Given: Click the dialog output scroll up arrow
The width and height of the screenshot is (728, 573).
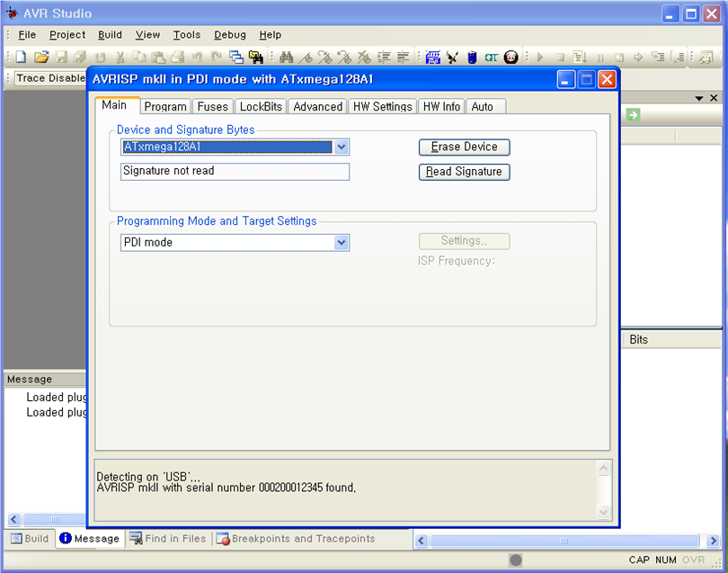Looking at the screenshot, I should coord(604,468).
